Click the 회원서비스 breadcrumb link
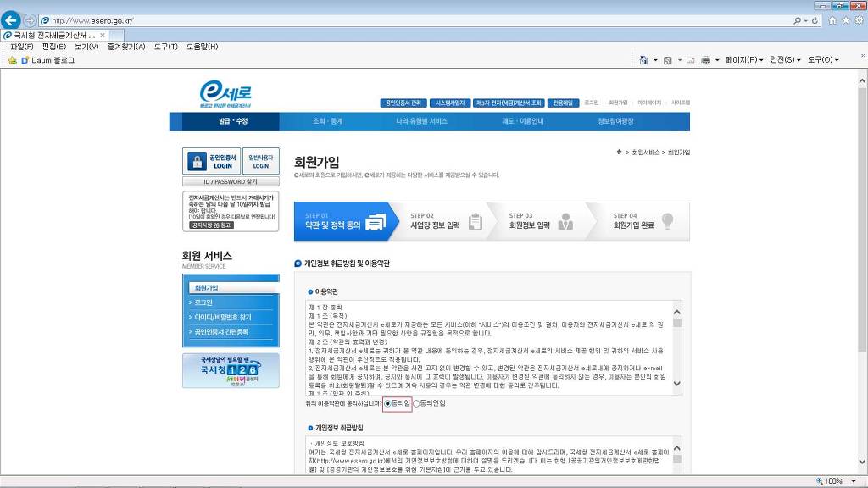This screenshot has height=488, width=868. point(645,152)
